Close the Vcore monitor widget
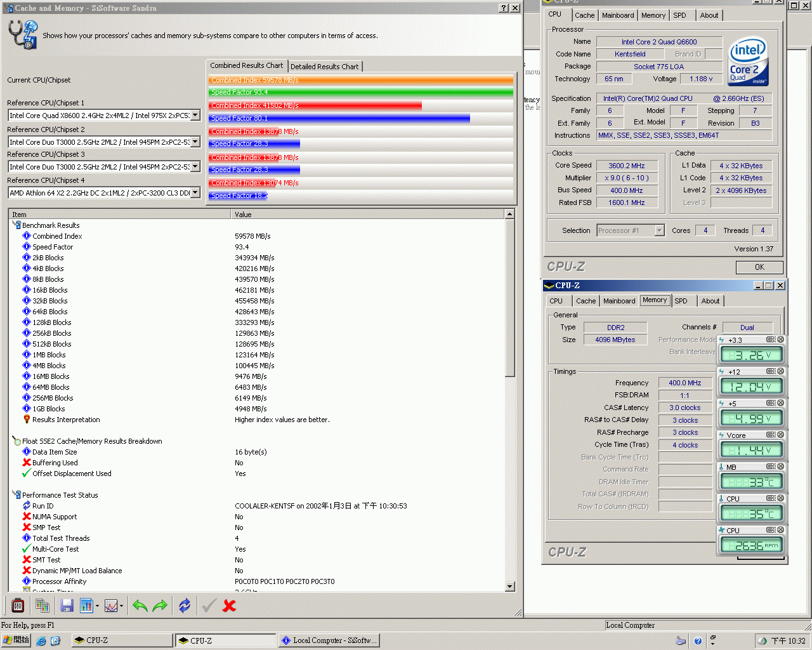Viewport: 812px width, 650px height. [x=781, y=435]
